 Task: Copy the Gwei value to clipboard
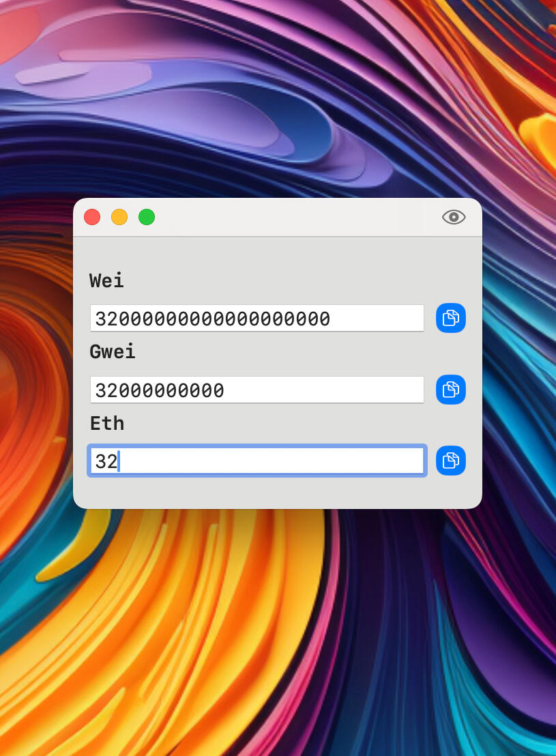(450, 390)
